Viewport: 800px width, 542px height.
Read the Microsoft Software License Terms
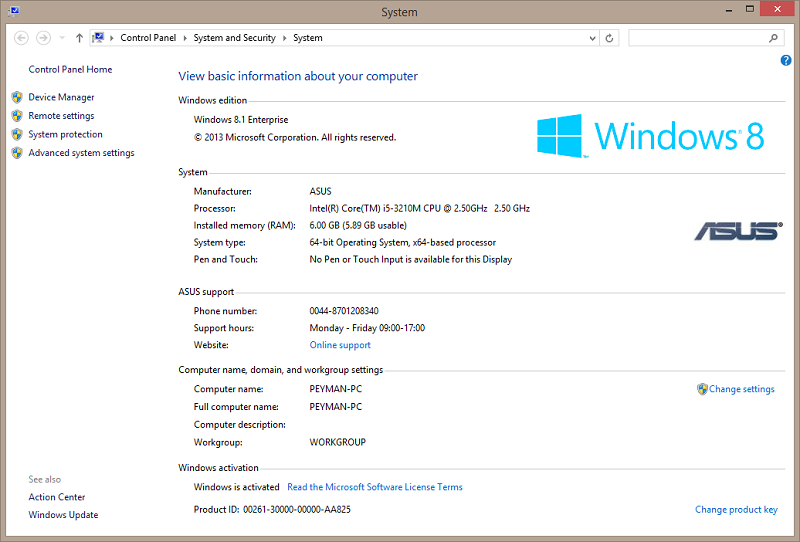374,487
